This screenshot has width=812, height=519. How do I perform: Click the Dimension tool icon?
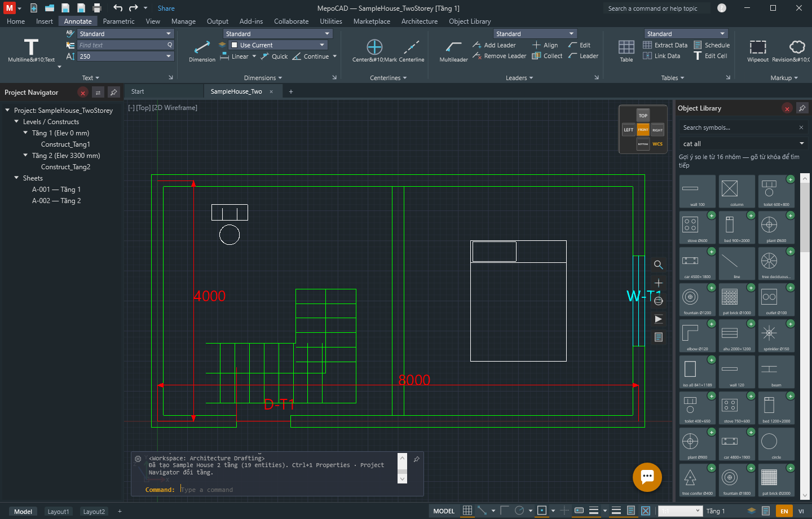tap(202, 50)
